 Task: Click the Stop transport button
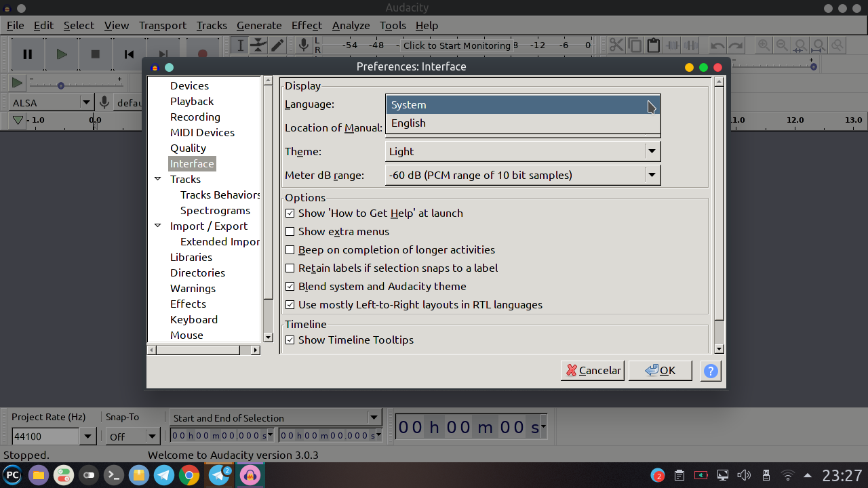96,54
